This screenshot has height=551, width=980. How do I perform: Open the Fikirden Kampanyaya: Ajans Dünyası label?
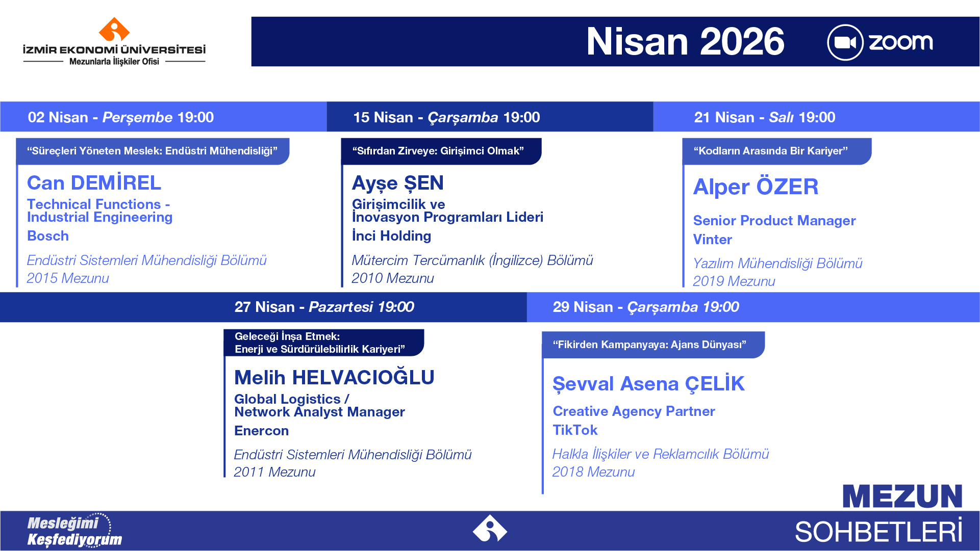[649, 345]
